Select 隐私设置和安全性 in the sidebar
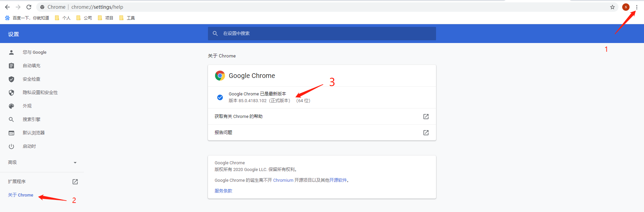The image size is (644, 212). tap(40, 92)
